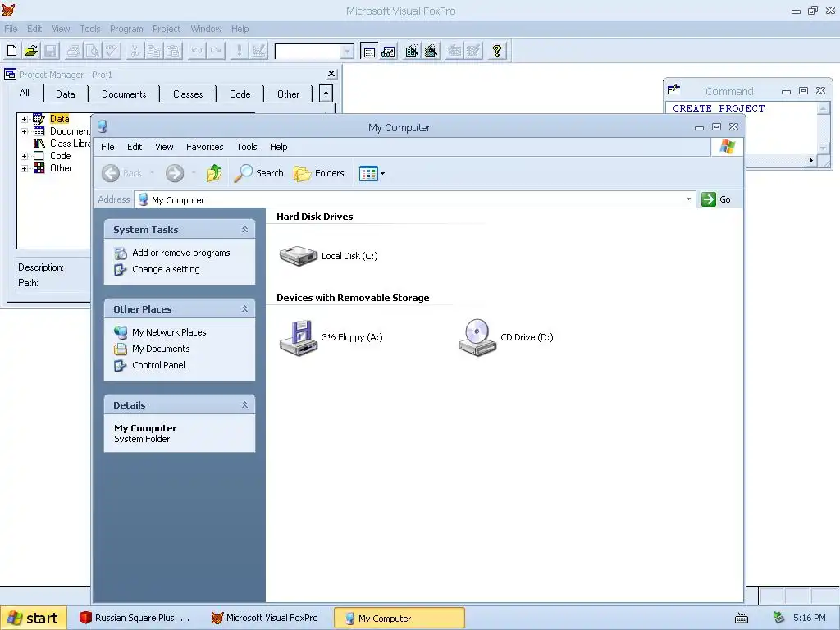Collapse Project Manager with the up arrow button
This screenshot has height=630, width=840.
point(326,94)
